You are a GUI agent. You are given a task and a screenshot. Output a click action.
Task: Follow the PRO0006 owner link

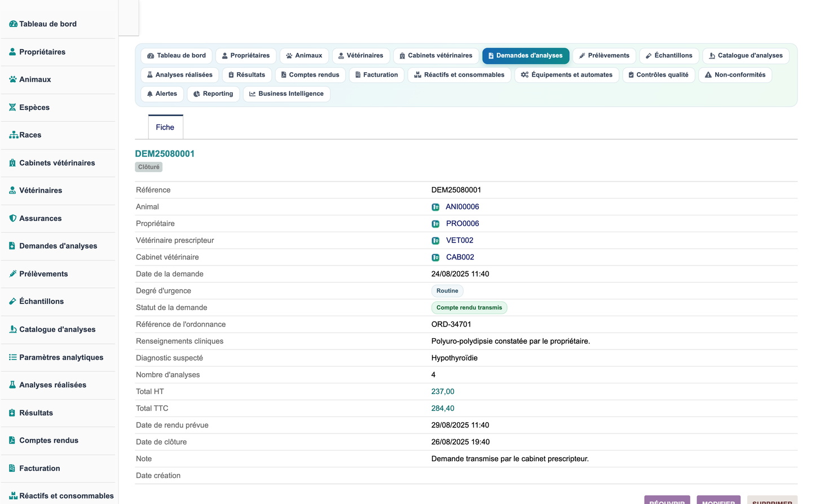(462, 224)
